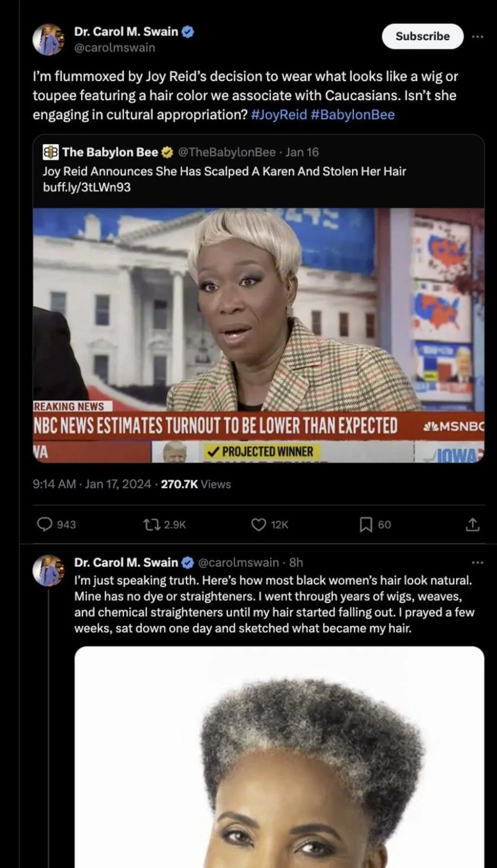Like the post with heart icon 12K
This screenshot has height=868, width=497.
point(259,524)
